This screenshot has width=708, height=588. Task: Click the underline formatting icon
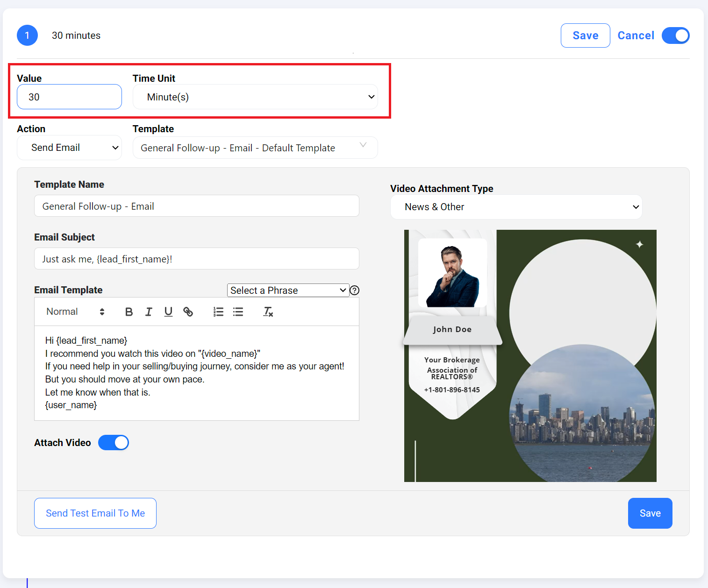pos(168,312)
